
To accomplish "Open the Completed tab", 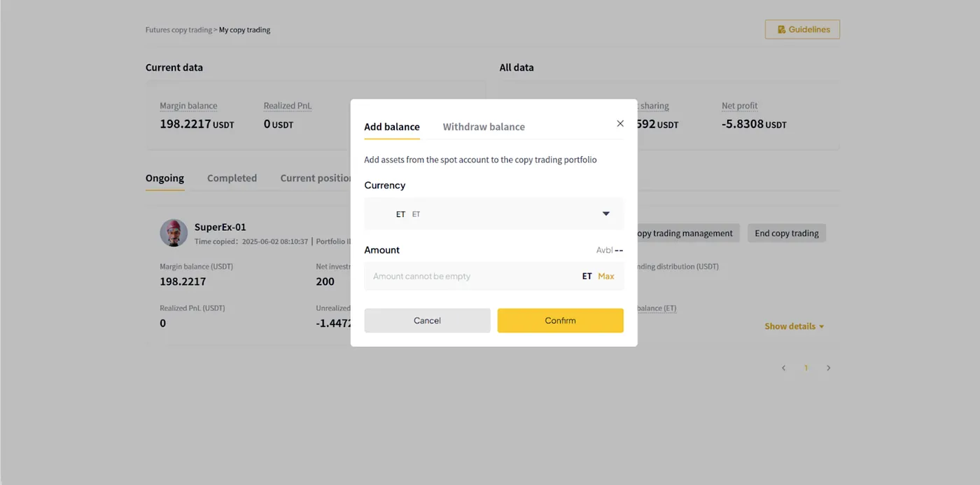I will click(232, 178).
